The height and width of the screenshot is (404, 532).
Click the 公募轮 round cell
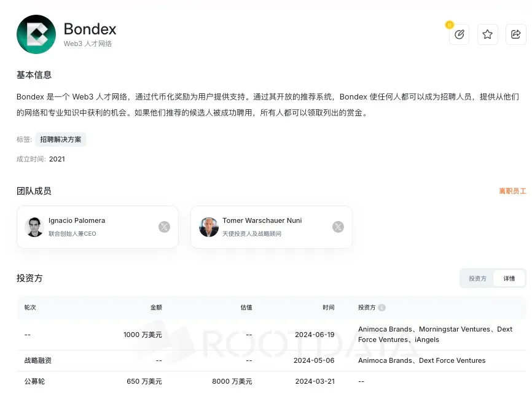coord(34,382)
